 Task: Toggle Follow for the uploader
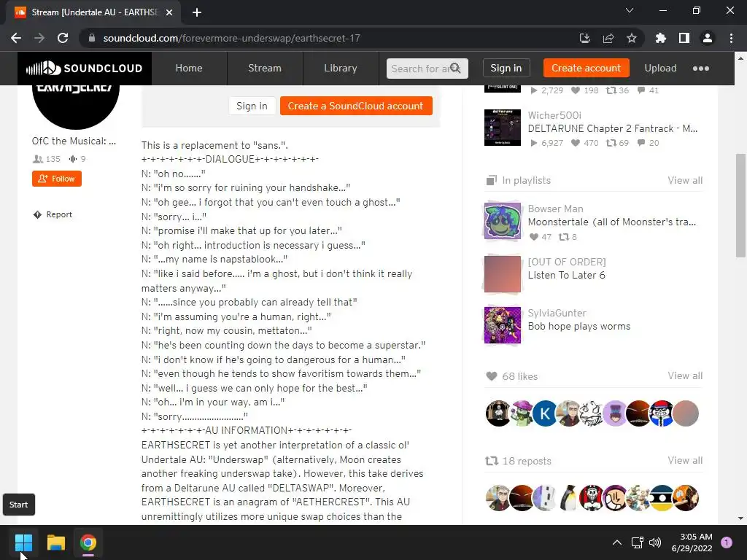[57, 179]
